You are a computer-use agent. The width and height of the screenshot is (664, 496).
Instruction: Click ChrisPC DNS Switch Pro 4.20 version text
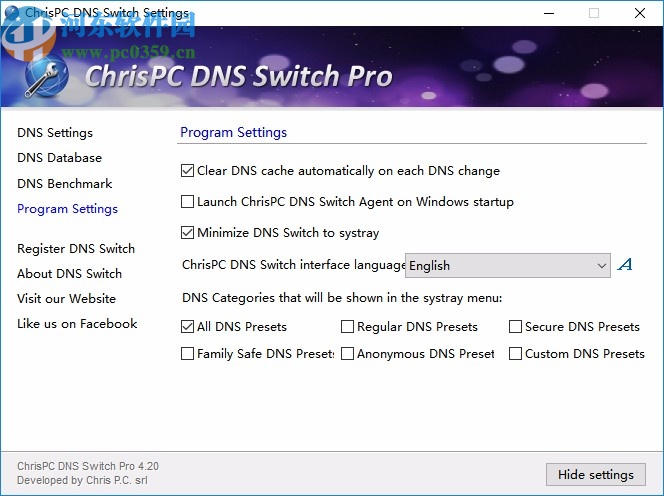coord(88,466)
